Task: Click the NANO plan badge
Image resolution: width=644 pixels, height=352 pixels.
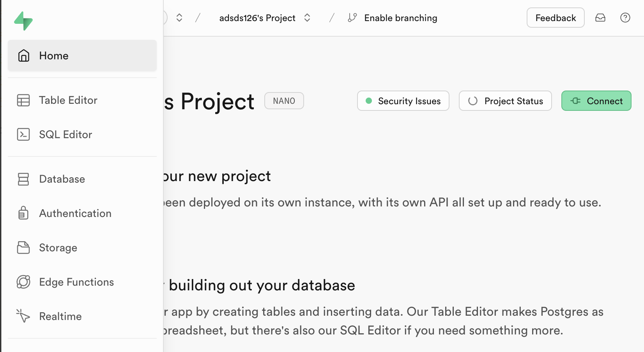Action: coord(284,101)
